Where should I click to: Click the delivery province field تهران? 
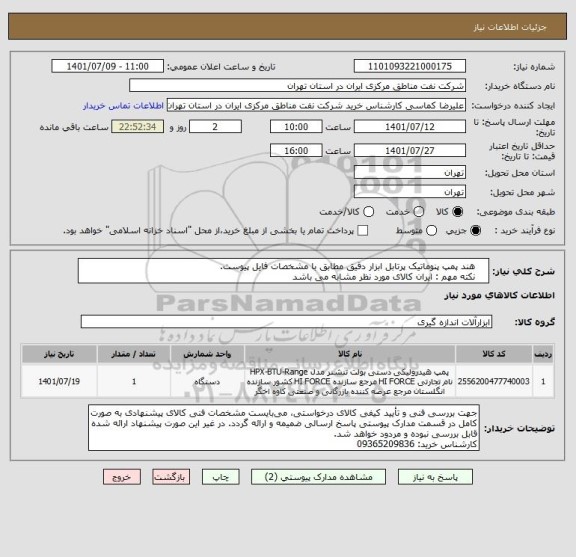410,172
